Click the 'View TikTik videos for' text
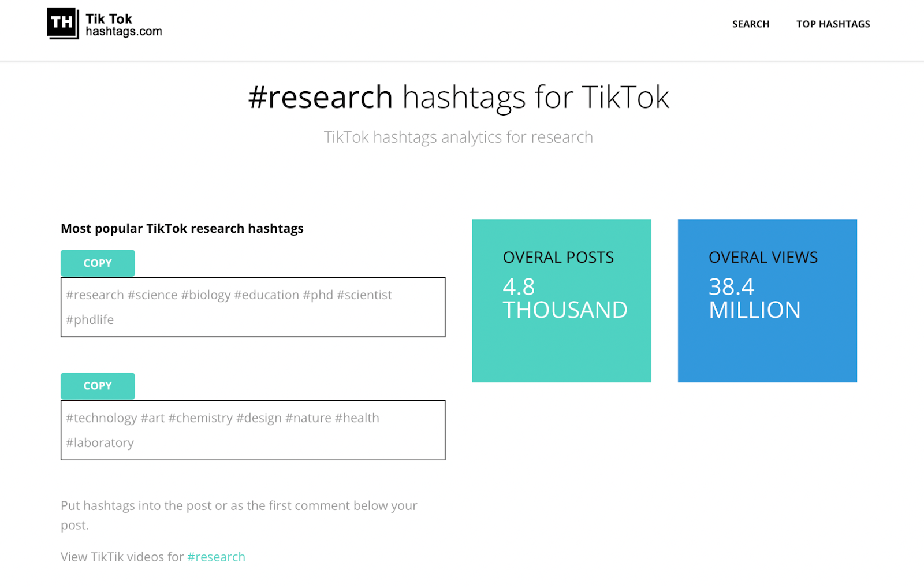Viewport: 924px width, 588px height. (x=122, y=557)
